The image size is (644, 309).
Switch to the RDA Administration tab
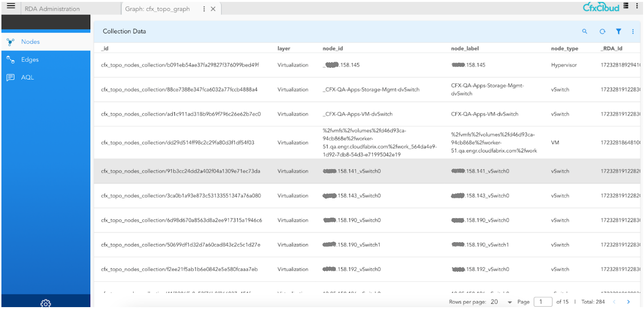pyautogui.click(x=52, y=9)
